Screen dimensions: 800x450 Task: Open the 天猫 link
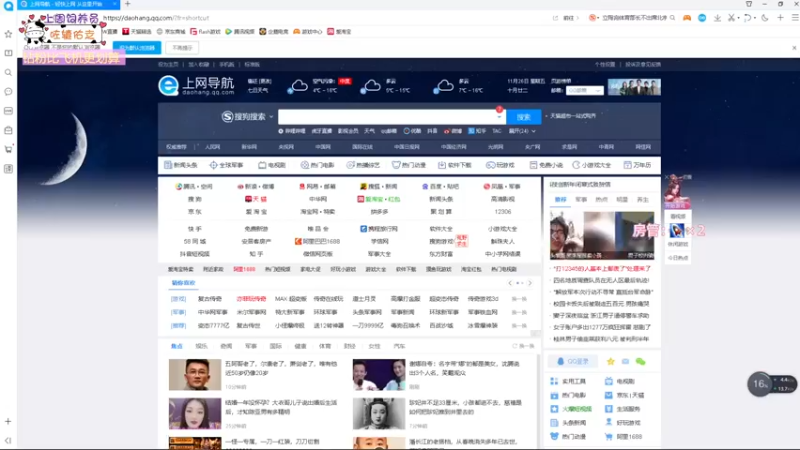[256, 199]
